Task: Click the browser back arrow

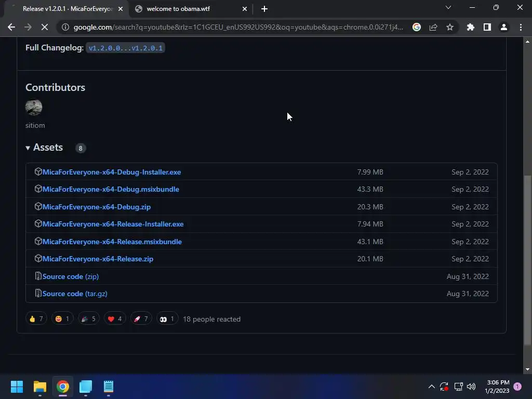Action: pyautogui.click(x=11, y=27)
